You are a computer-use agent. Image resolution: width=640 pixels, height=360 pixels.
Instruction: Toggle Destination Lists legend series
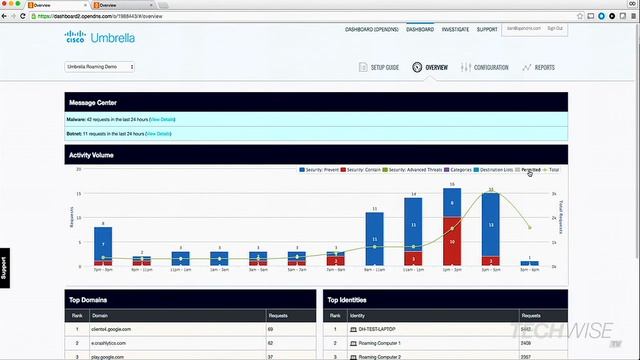[493, 170]
